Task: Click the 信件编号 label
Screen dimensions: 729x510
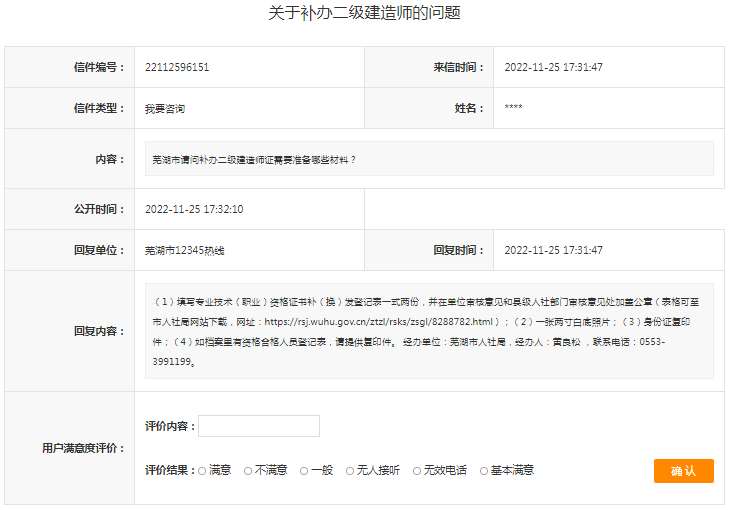Action: click(99, 67)
